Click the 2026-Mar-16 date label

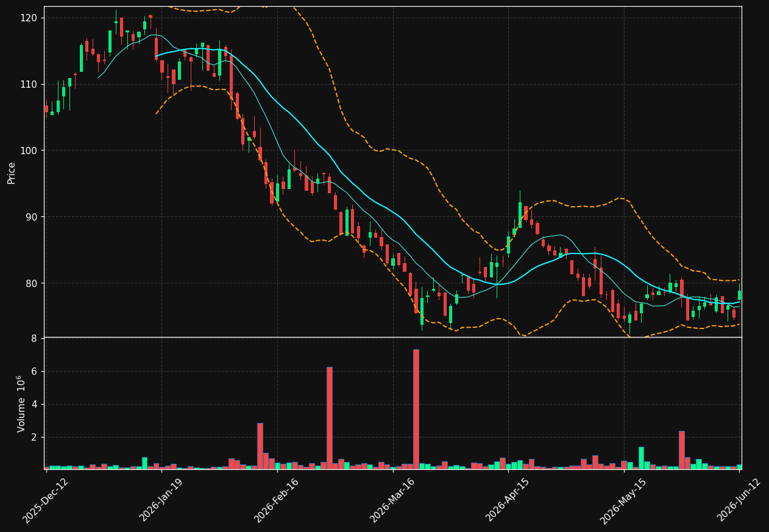pyautogui.click(x=392, y=500)
